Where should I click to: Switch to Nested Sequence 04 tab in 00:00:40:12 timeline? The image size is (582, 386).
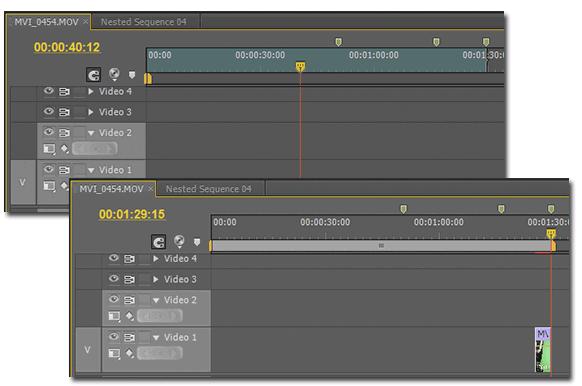tap(144, 22)
